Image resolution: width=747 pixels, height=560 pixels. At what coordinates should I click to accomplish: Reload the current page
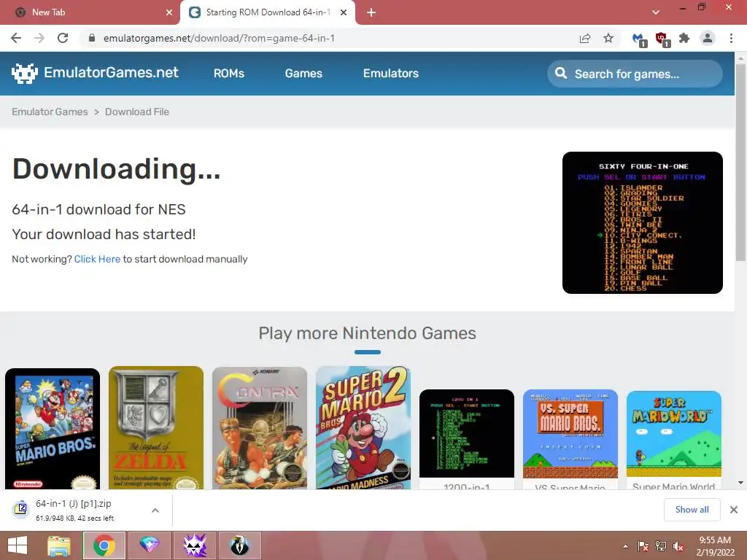[x=63, y=38]
